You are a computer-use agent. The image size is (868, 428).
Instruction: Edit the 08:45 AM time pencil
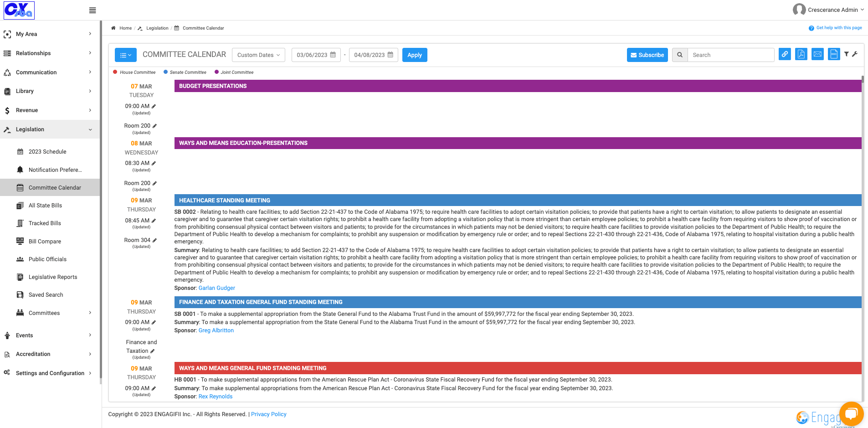click(154, 221)
